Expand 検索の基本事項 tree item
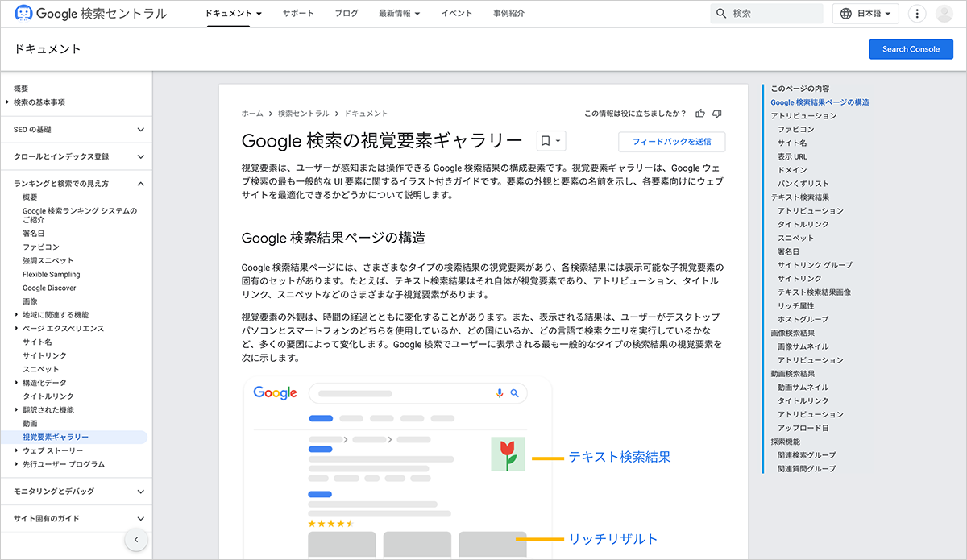 coord(7,102)
